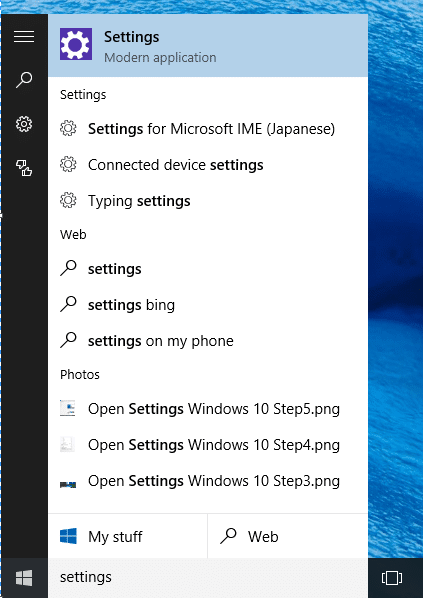
Task: Open Typing settings result
Action: tap(208, 201)
